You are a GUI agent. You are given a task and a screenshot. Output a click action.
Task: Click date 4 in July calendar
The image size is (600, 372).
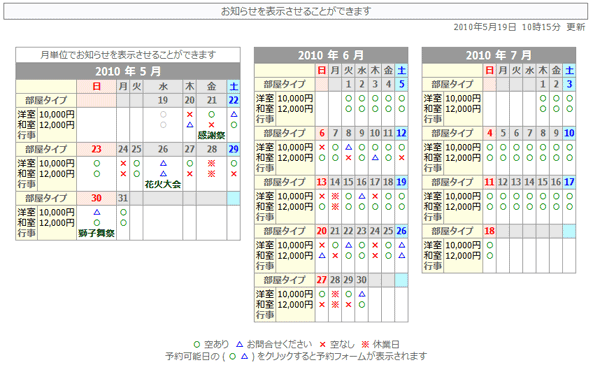[x=490, y=133]
